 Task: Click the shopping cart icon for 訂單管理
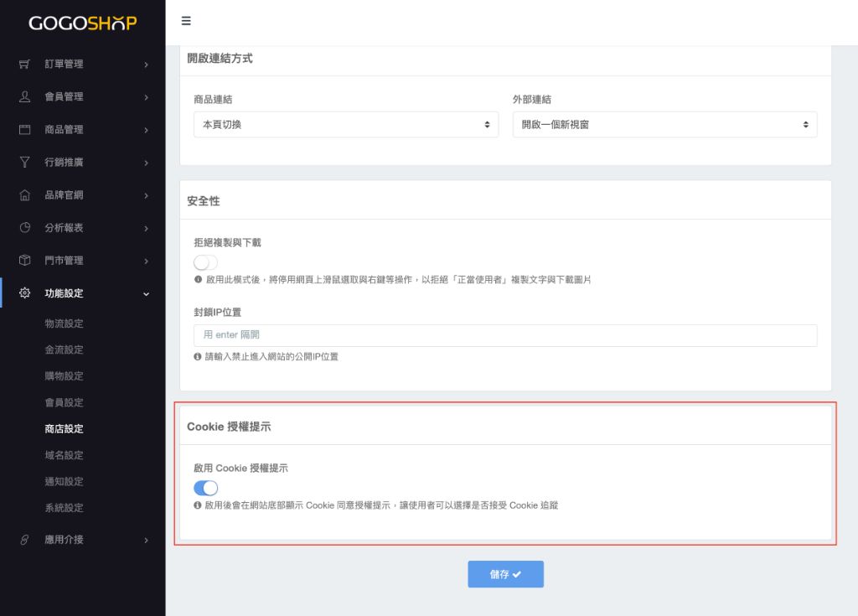24,64
